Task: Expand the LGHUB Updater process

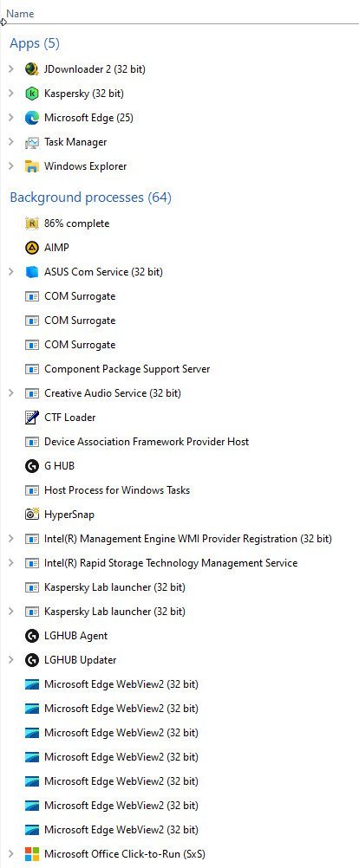Action: tap(11, 660)
